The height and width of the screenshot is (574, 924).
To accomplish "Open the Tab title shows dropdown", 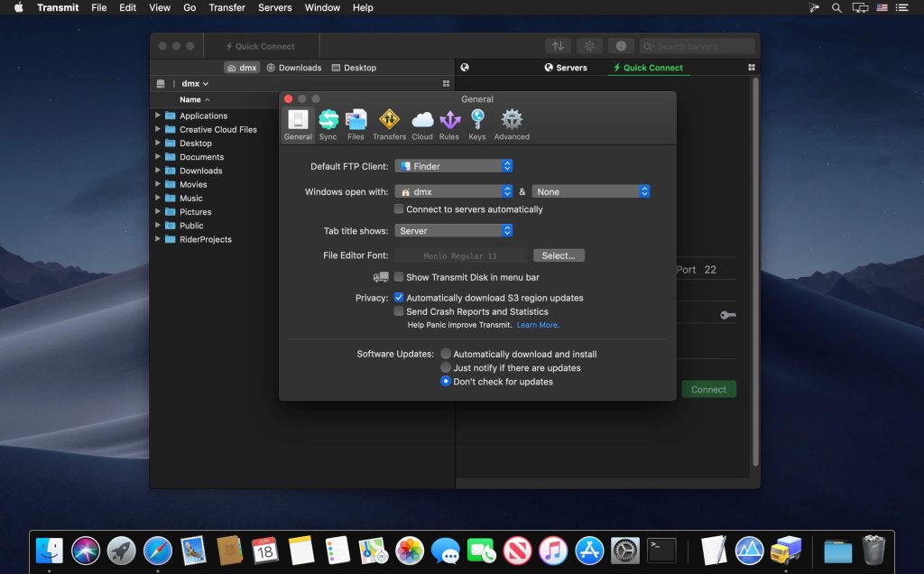I will point(454,230).
